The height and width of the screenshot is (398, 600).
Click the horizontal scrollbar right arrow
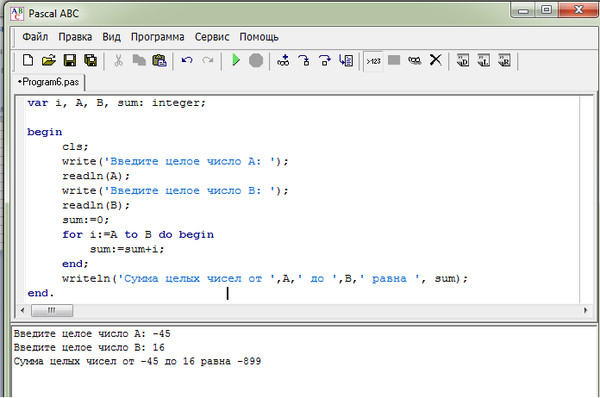586,310
